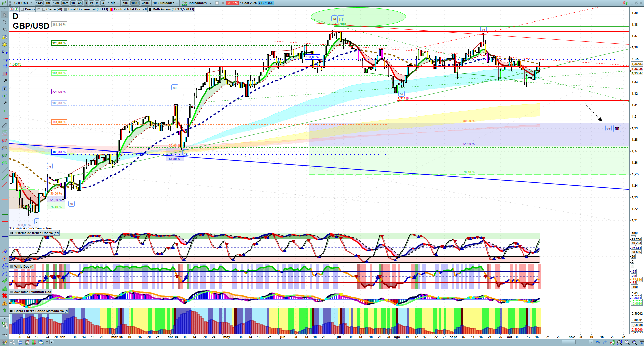
Task: Toggle Barra Fuerza panel grid icon
Action: pos(12,311)
